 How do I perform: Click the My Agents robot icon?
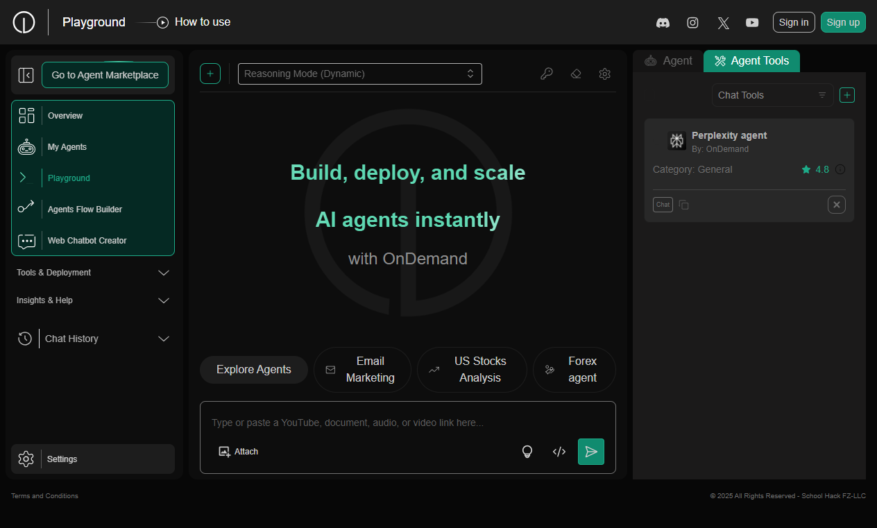click(26, 147)
